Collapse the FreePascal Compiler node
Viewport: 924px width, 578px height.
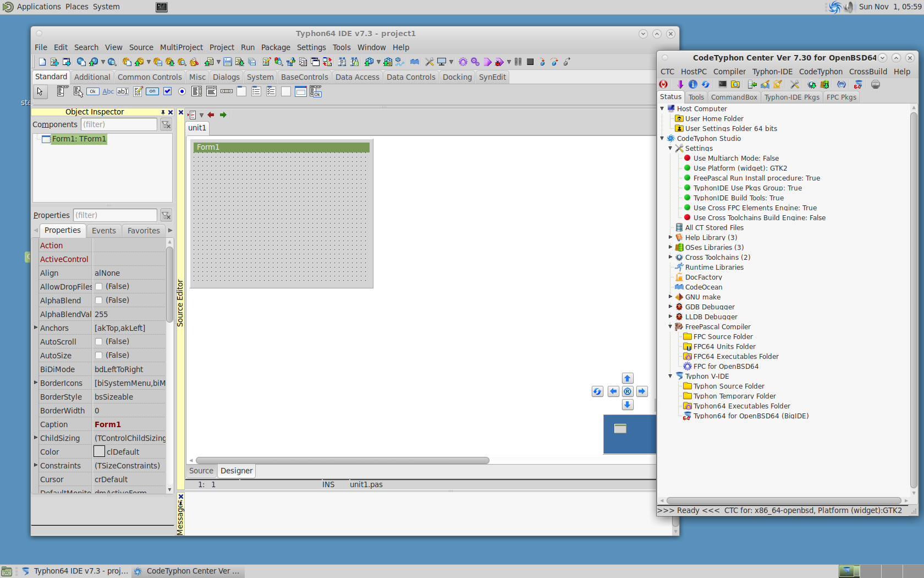670,326
